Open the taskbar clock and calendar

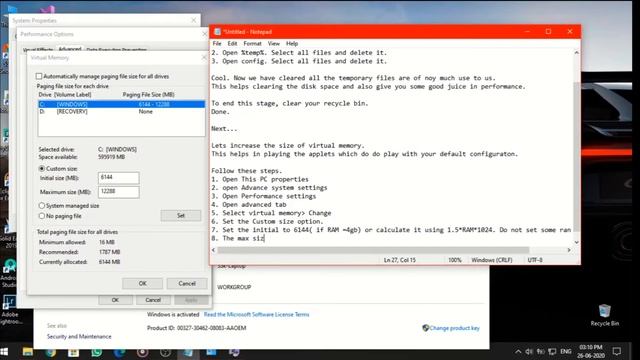pos(591,351)
